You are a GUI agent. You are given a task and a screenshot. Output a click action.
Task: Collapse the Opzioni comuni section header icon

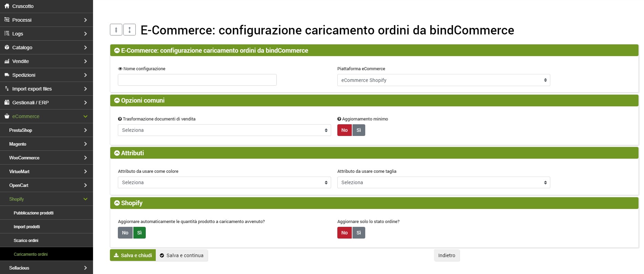coord(117,101)
